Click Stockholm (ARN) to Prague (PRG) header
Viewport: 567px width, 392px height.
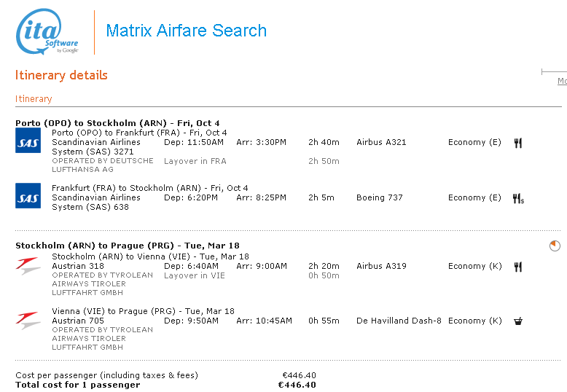click(128, 246)
